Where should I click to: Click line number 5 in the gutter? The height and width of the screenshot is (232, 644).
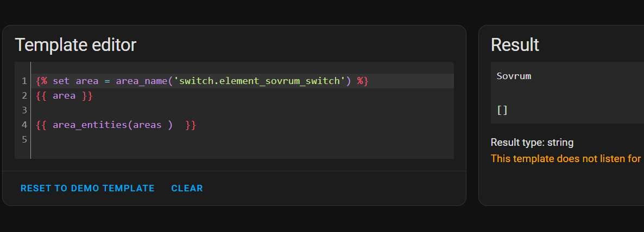coord(24,139)
